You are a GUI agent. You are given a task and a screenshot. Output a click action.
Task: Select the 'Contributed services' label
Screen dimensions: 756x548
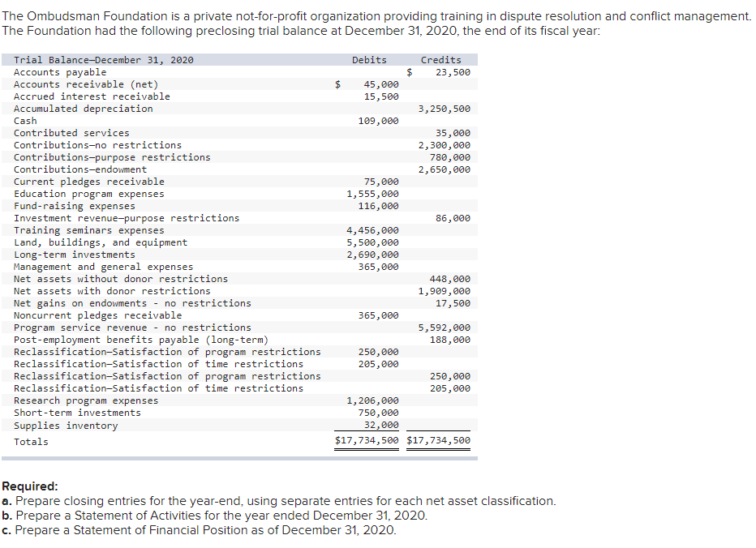point(71,133)
